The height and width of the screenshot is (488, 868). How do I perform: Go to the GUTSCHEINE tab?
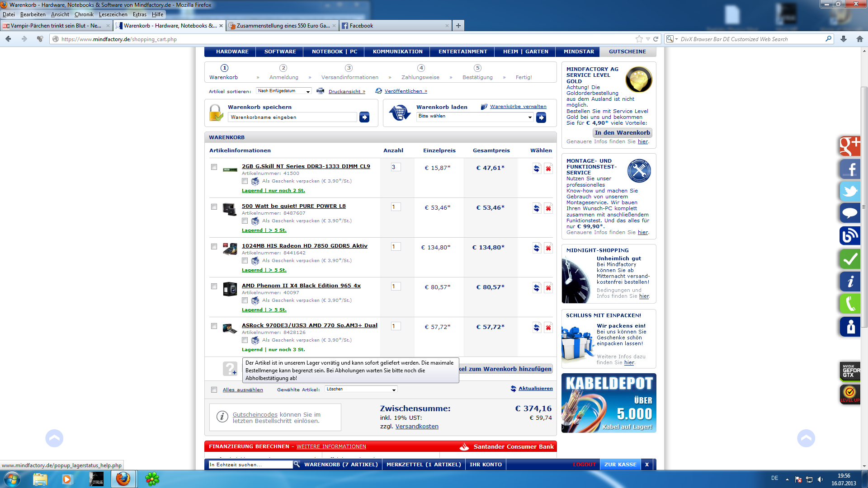click(627, 52)
